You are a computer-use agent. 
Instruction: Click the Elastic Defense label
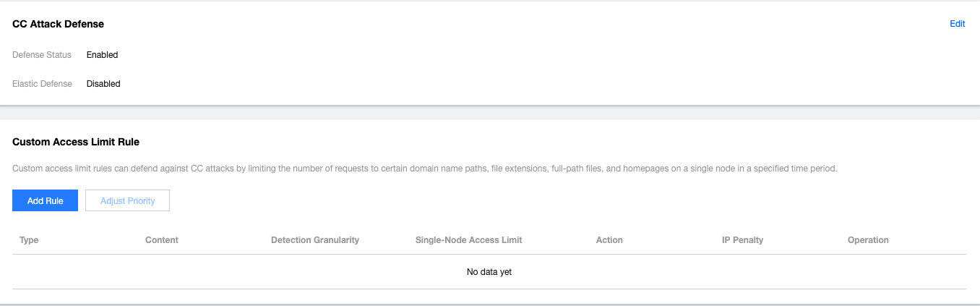43,84
